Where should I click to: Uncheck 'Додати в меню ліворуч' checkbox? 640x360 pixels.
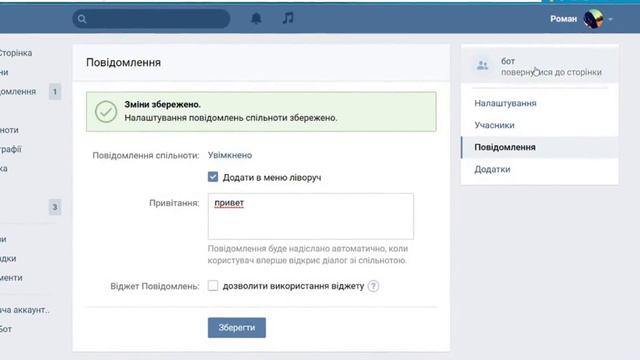[213, 177]
